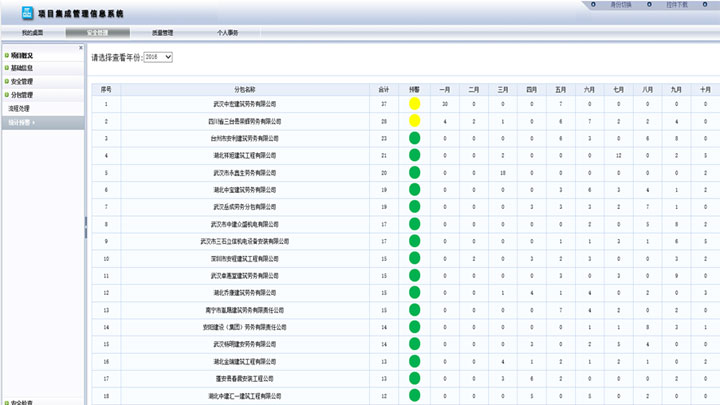Click the yellow warning indicator in row 1
Screen dimensions: 720x405
(414, 104)
